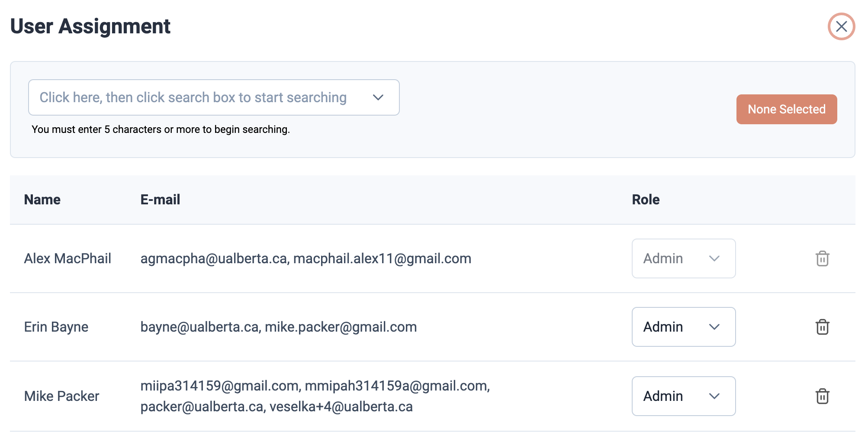Click the User Assignment heading
Image resolution: width=868 pixels, height=439 pixels.
click(x=90, y=26)
